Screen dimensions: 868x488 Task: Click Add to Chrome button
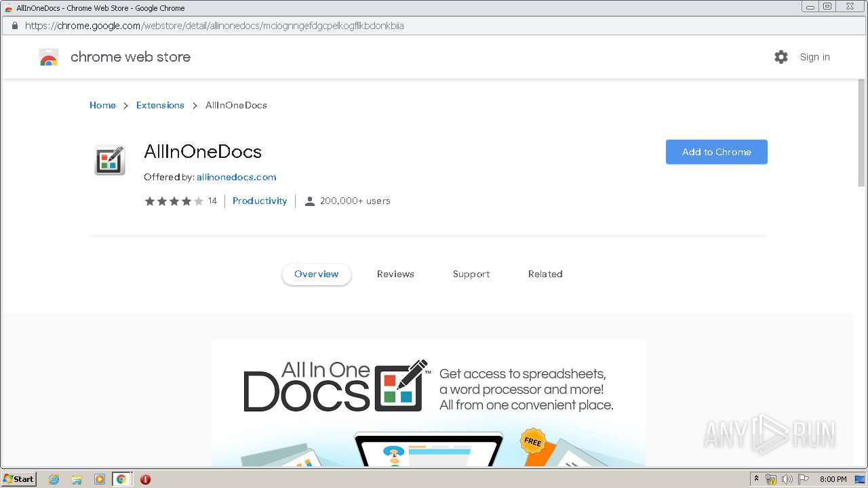tap(716, 152)
